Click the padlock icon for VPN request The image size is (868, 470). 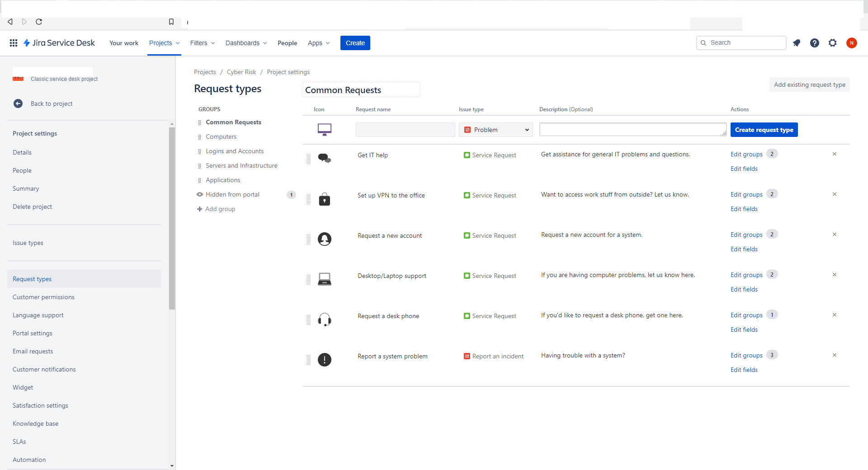(324, 199)
